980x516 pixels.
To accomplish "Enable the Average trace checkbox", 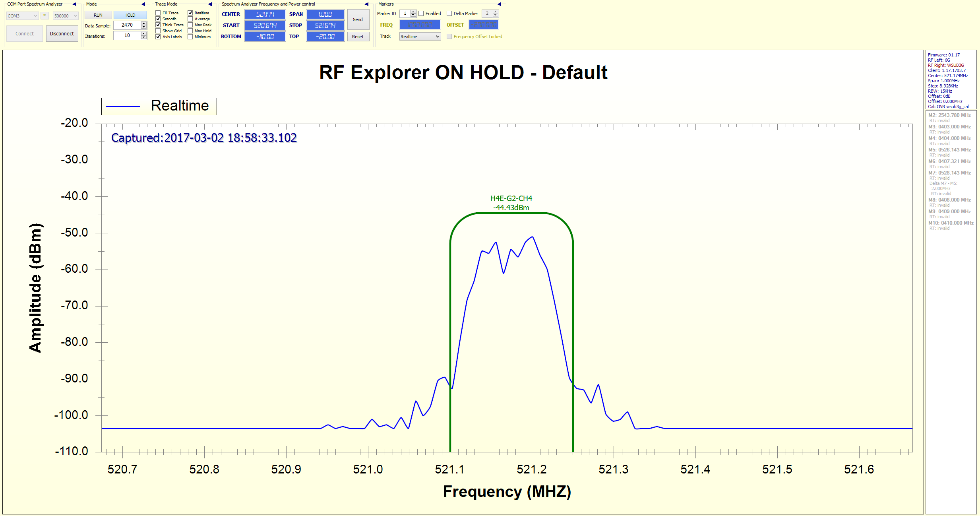I will 190,19.
